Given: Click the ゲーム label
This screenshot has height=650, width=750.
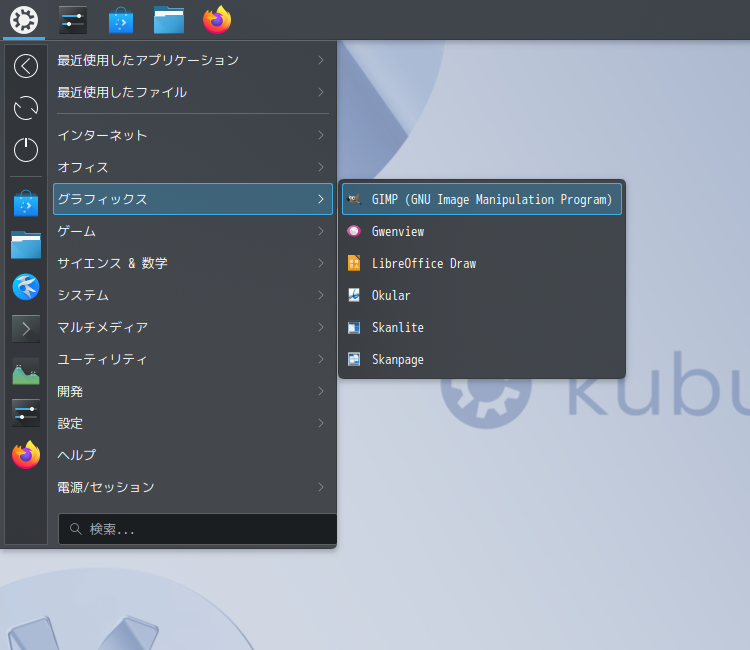Looking at the screenshot, I should coord(77,231).
